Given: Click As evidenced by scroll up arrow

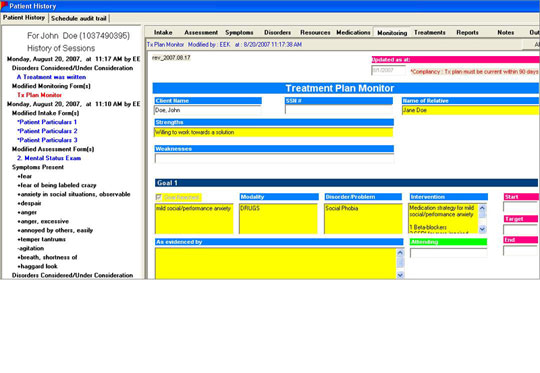Looking at the screenshot, I should tap(400, 253).
